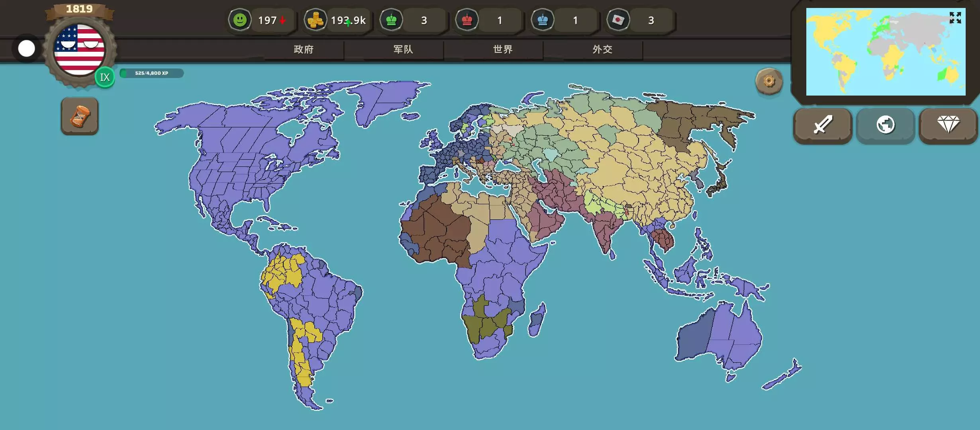The width and height of the screenshot is (980, 430).
Task: Click the red crown counter icon
Action: (x=467, y=20)
